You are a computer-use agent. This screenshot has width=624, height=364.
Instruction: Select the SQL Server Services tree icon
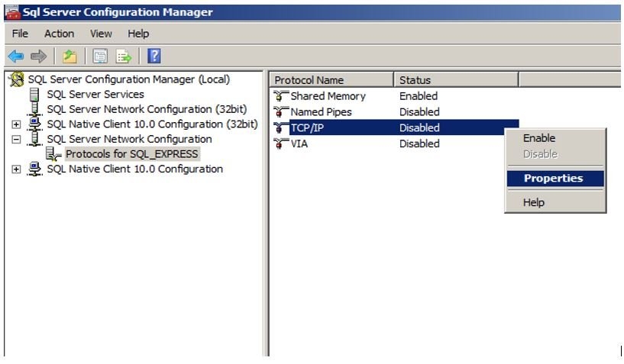[x=34, y=95]
